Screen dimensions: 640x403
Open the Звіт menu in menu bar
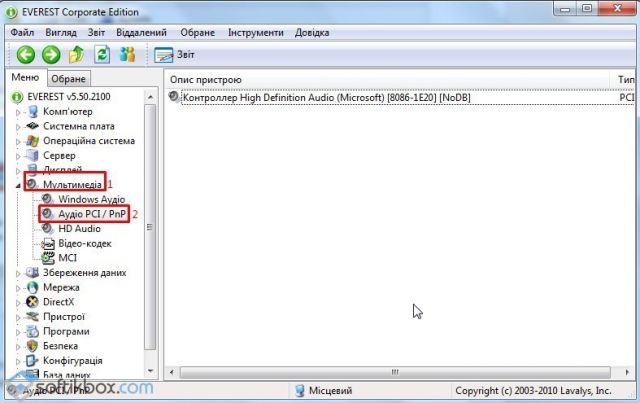click(96, 32)
